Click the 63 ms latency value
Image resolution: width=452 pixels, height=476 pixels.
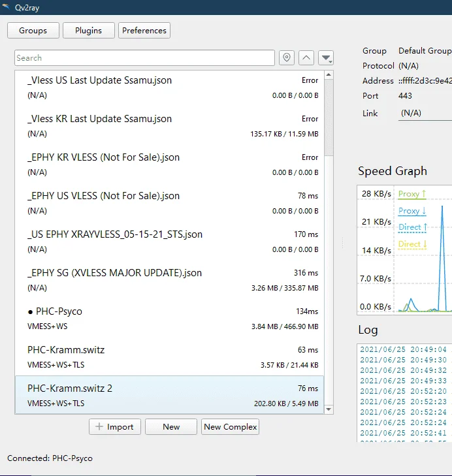pos(308,350)
